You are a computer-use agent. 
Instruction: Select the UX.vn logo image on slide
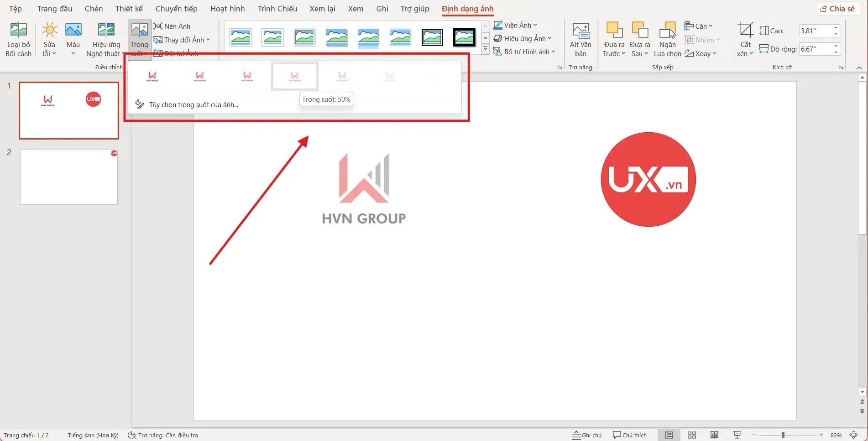point(648,179)
